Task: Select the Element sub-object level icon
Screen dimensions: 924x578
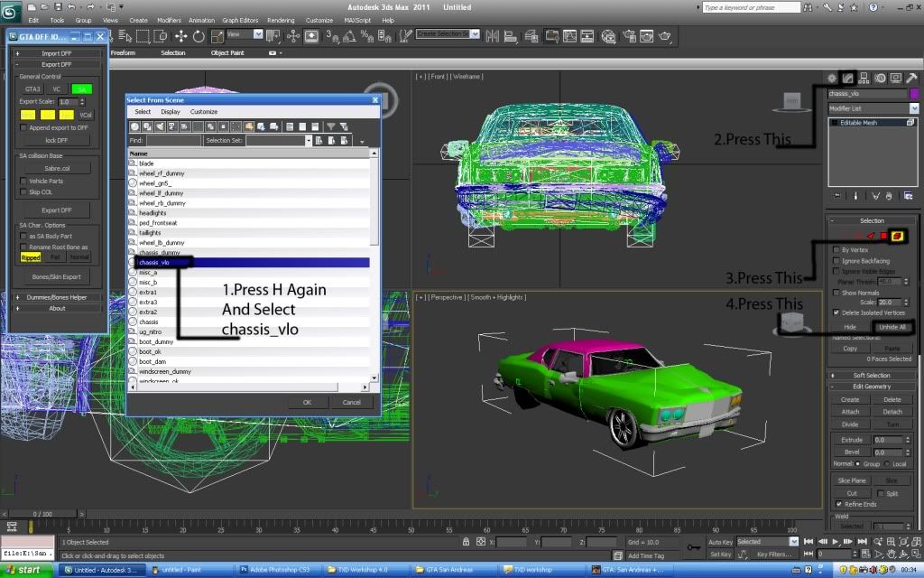Action: pyautogui.click(x=897, y=236)
